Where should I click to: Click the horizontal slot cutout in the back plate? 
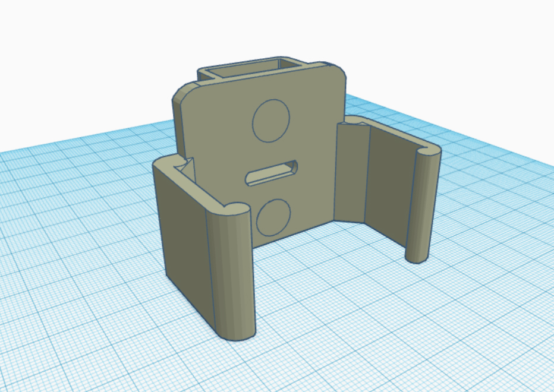271,173
